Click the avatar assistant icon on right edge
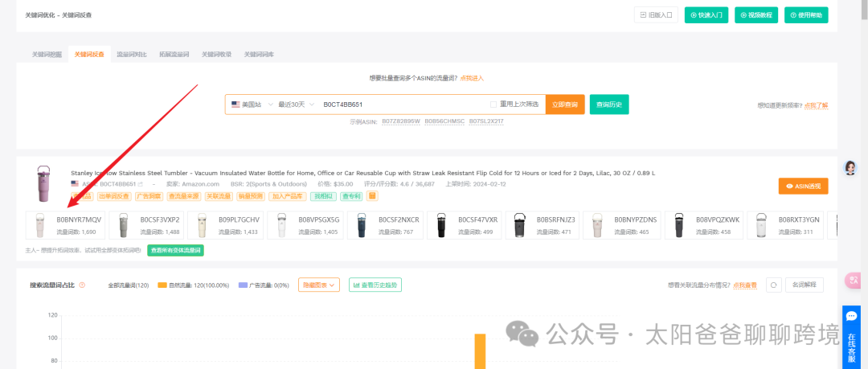Screen dimensions: 868x369 [x=851, y=168]
